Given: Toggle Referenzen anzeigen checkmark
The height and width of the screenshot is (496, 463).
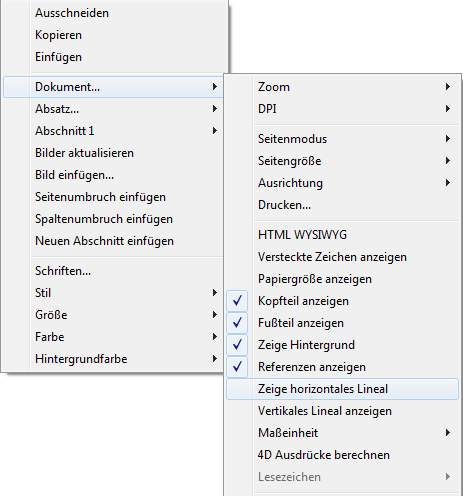Looking at the screenshot, I should [342, 367].
